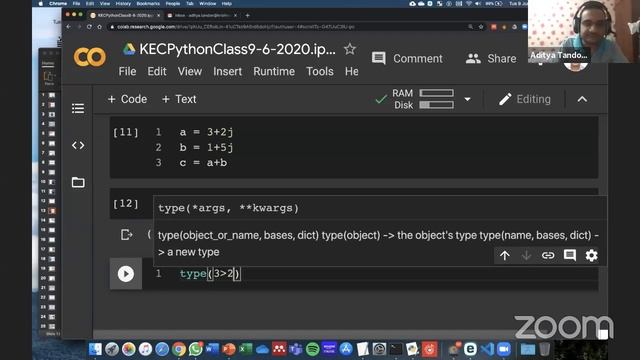Viewport: 640px width, 360px height.
Task: Open Spotify from the dock
Action: pos(312,349)
